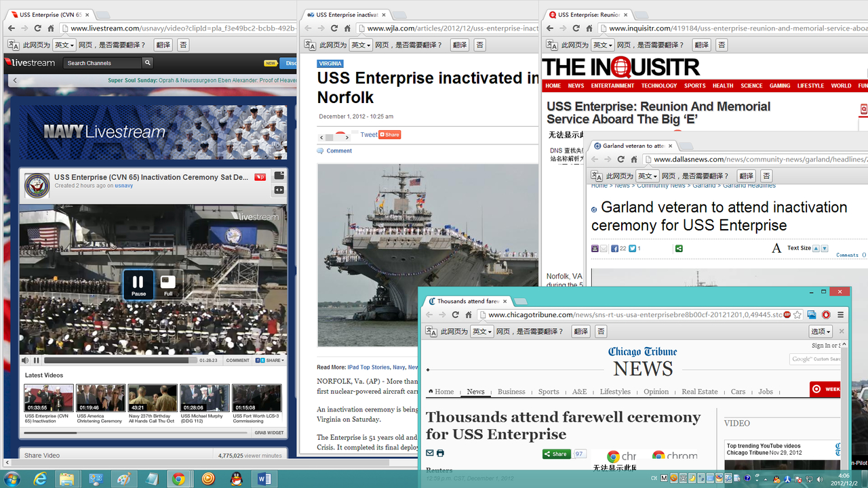The image size is (868, 488).
Task: Open USS Fort Worth LCS-3 Commissioning thumbnail
Action: click(x=257, y=398)
